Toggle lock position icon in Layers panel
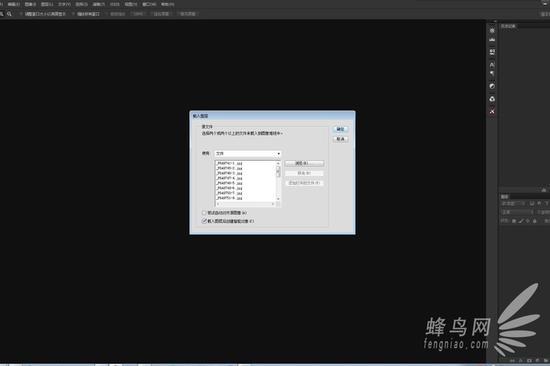The image size is (550, 366). pyautogui.click(x=528, y=221)
